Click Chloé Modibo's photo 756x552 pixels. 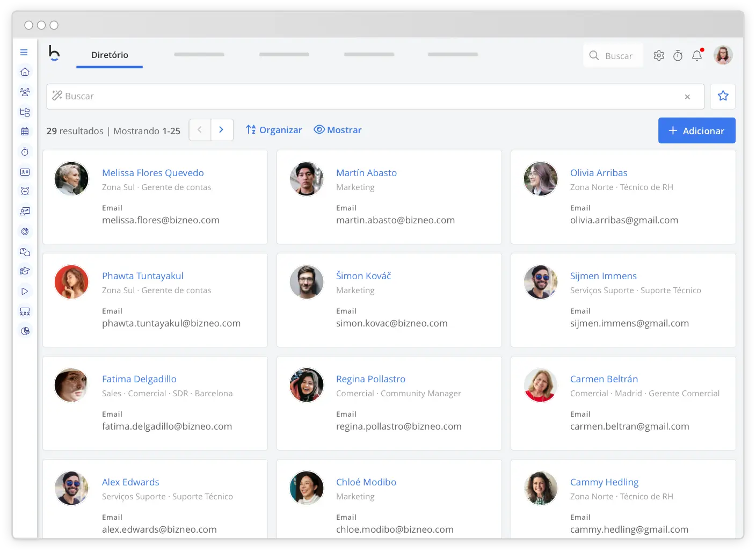point(307,488)
